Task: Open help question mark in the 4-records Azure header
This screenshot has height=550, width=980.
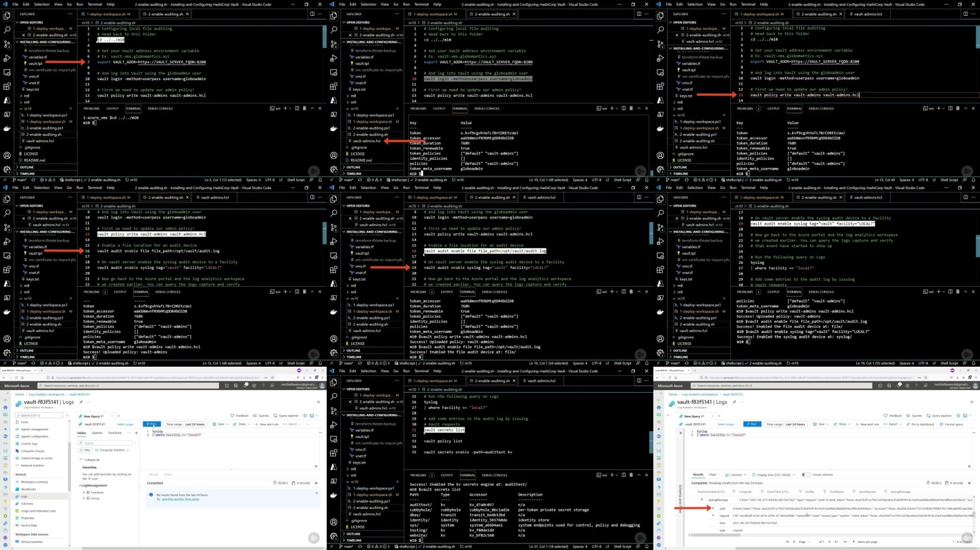Action: tap(916, 385)
